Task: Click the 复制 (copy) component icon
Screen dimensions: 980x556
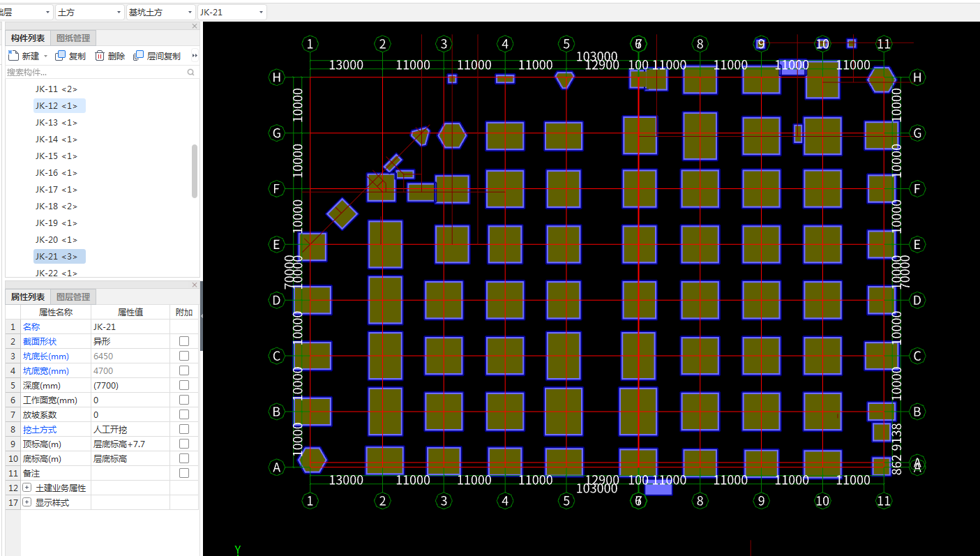Action: click(x=61, y=56)
